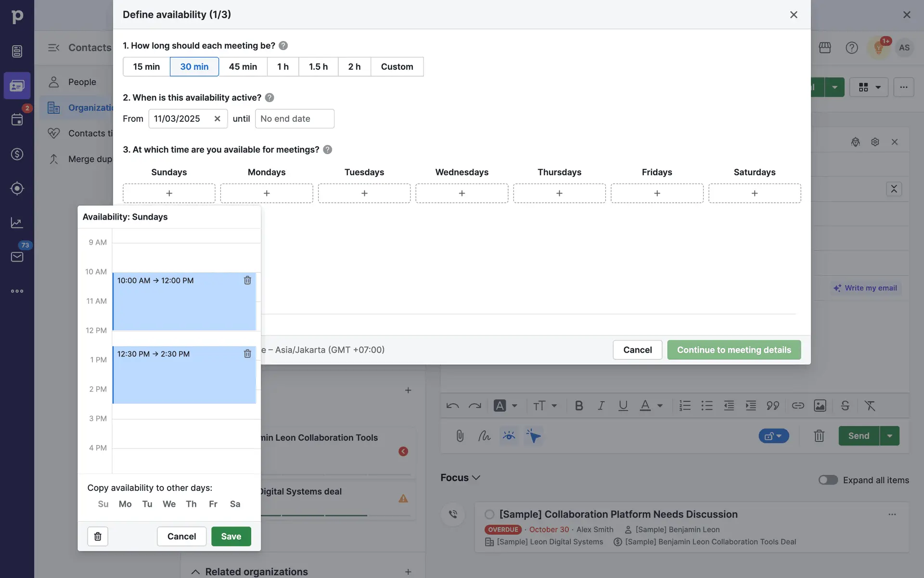Delete the 10:00 AM to 12:00 PM slot

coord(247,280)
